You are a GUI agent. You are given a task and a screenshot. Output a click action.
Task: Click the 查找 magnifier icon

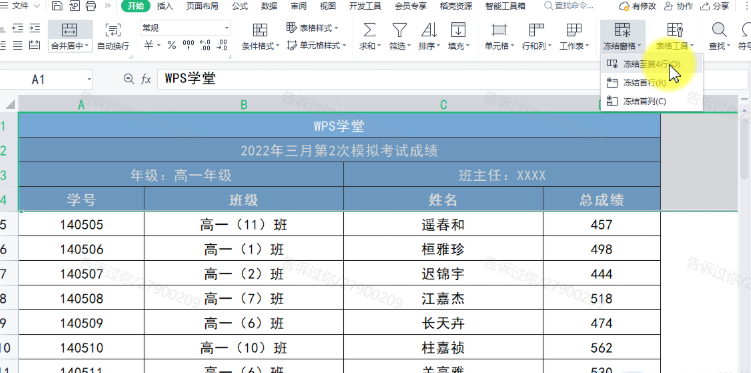718,30
